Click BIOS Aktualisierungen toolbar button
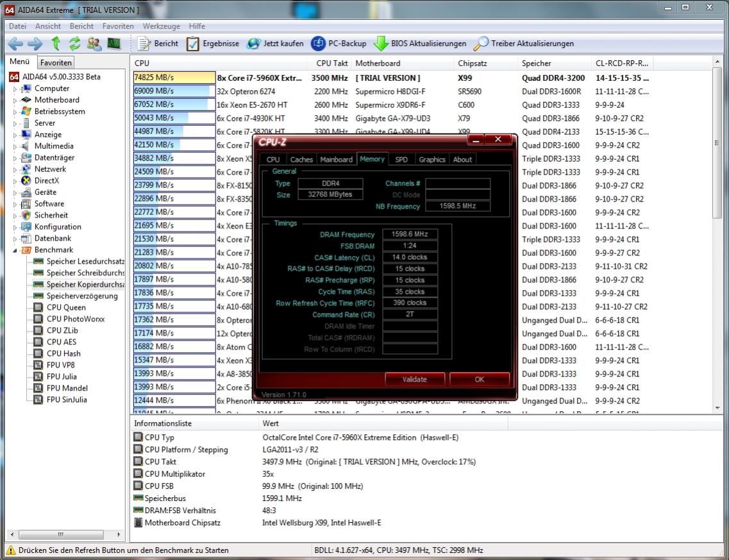Image resolution: width=729 pixels, height=560 pixels. pos(420,44)
